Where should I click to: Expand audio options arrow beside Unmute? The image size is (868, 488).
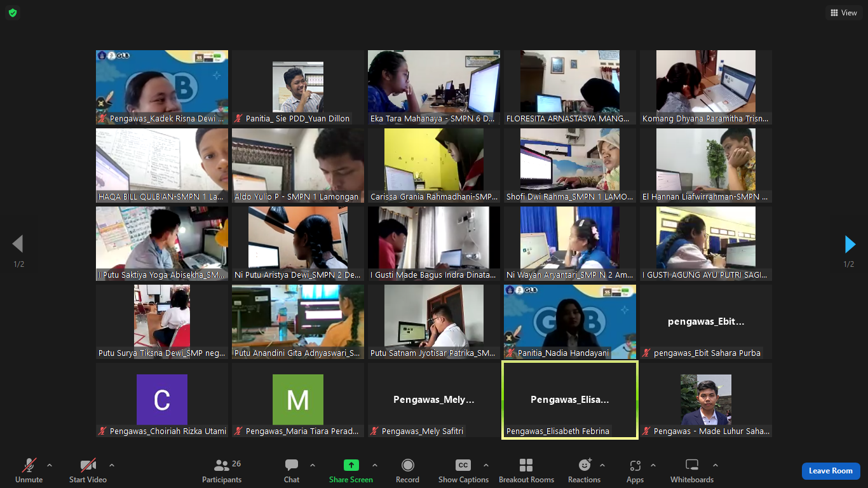point(50,465)
